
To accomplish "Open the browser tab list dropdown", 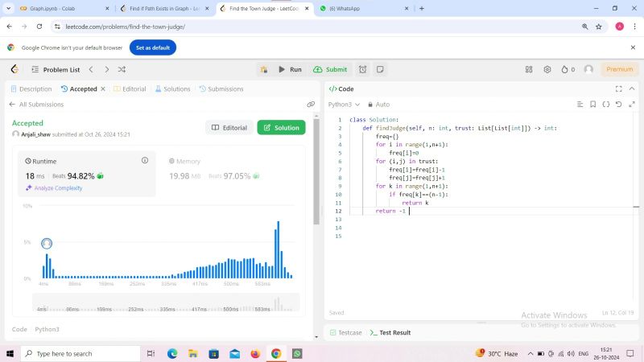I will (x=8, y=8).
